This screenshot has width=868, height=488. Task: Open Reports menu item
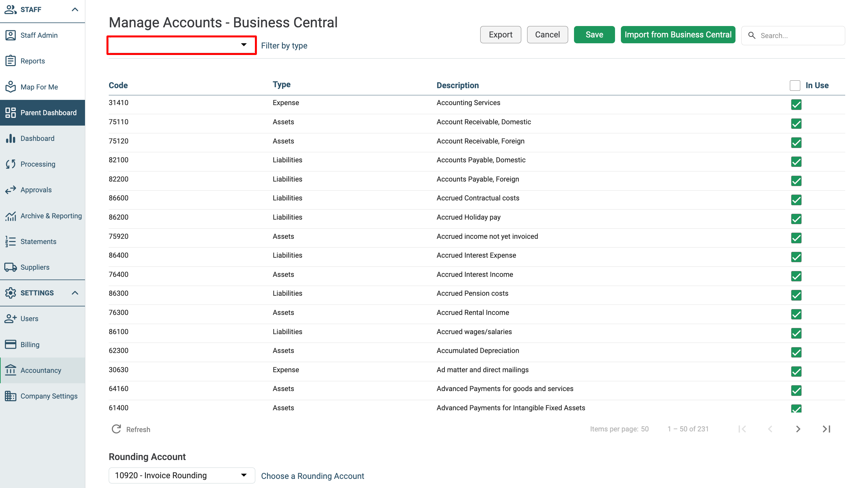point(42,61)
